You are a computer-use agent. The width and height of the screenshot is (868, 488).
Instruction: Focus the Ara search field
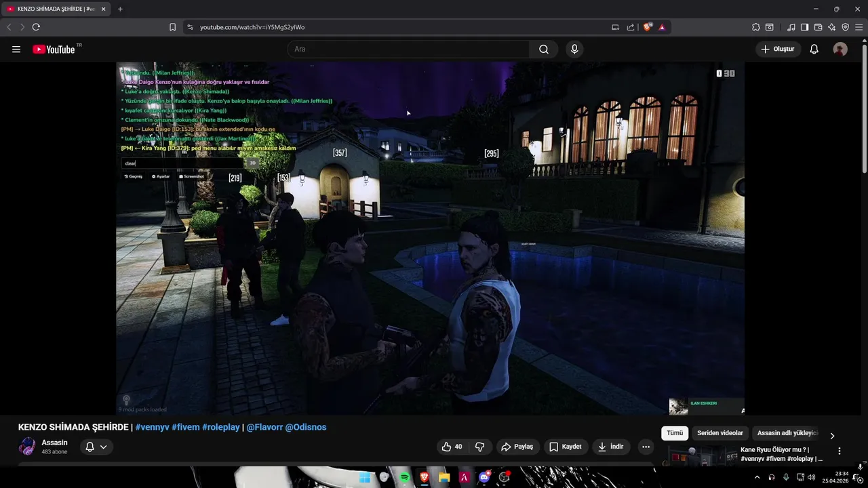point(408,49)
